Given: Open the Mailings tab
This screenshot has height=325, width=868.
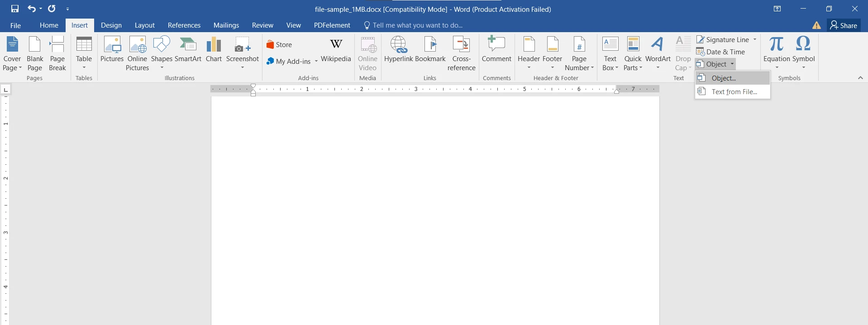Looking at the screenshot, I should point(226,25).
